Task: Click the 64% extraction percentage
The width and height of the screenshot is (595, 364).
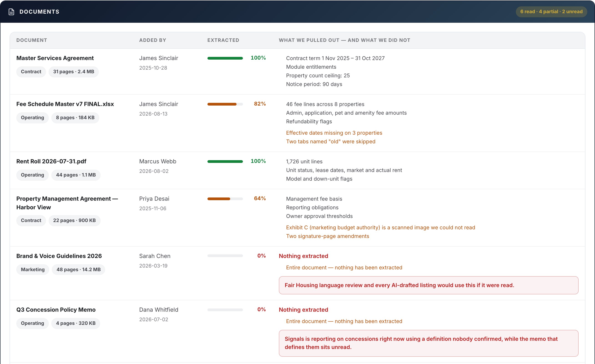Action: pos(260,198)
